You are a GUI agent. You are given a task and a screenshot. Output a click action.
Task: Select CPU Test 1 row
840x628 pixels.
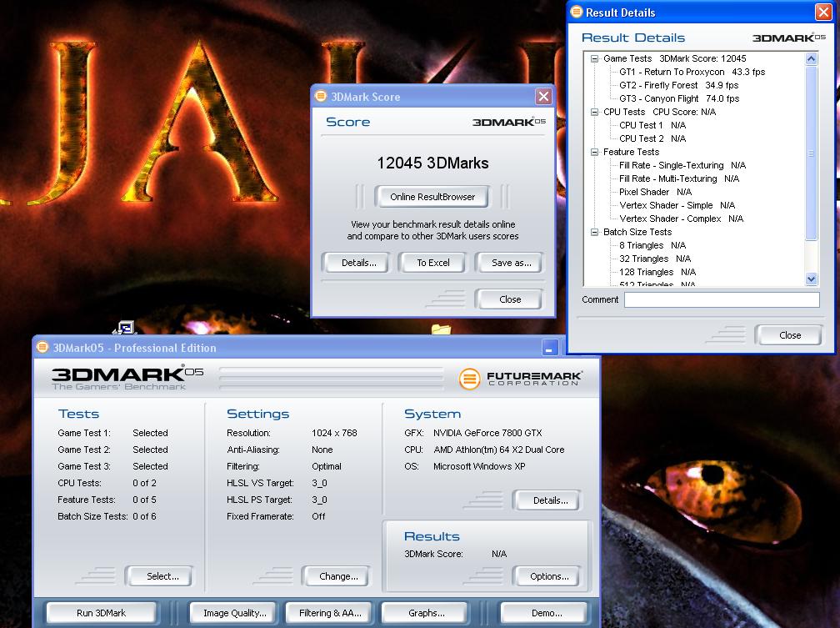pyautogui.click(x=652, y=125)
